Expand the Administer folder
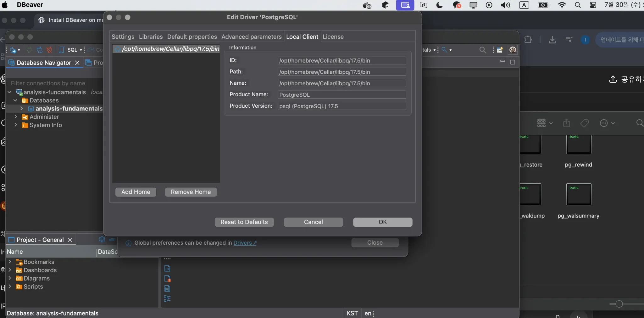This screenshot has width=644, height=318. 15,116
